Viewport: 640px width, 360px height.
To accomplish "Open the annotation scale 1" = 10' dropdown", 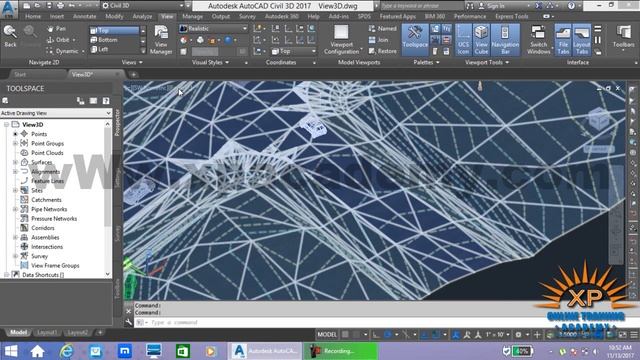I will 497,335.
